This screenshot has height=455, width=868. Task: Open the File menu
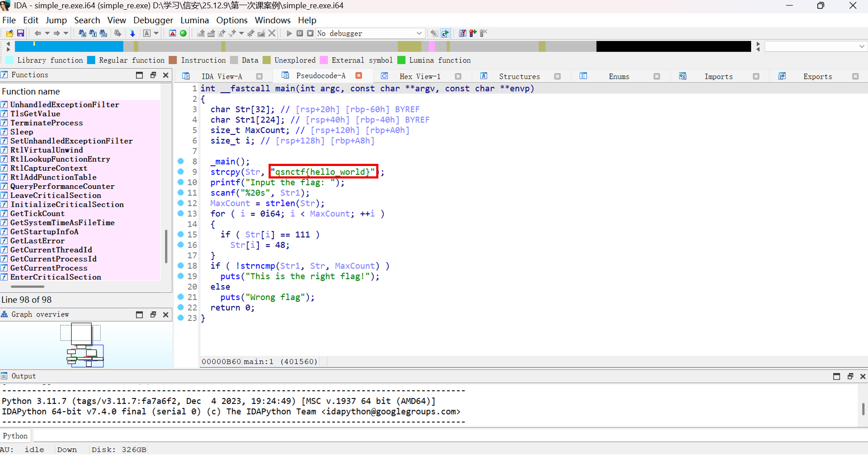click(x=9, y=20)
